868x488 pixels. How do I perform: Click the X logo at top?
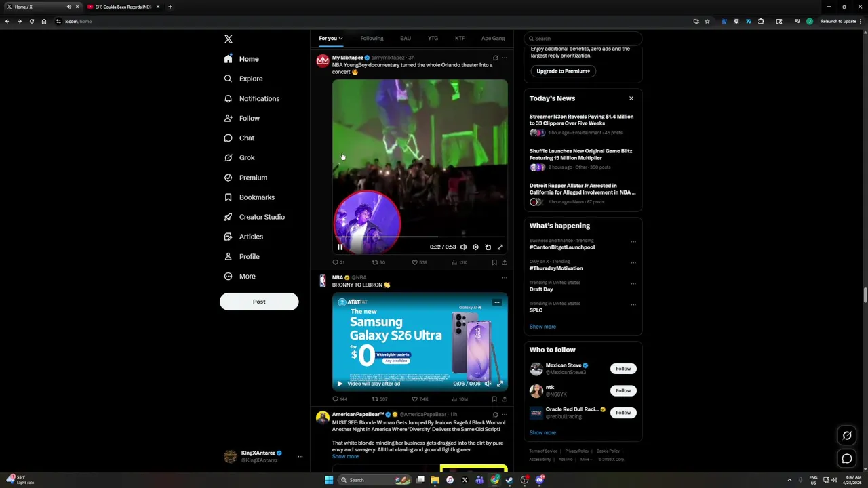pyautogui.click(x=229, y=39)
